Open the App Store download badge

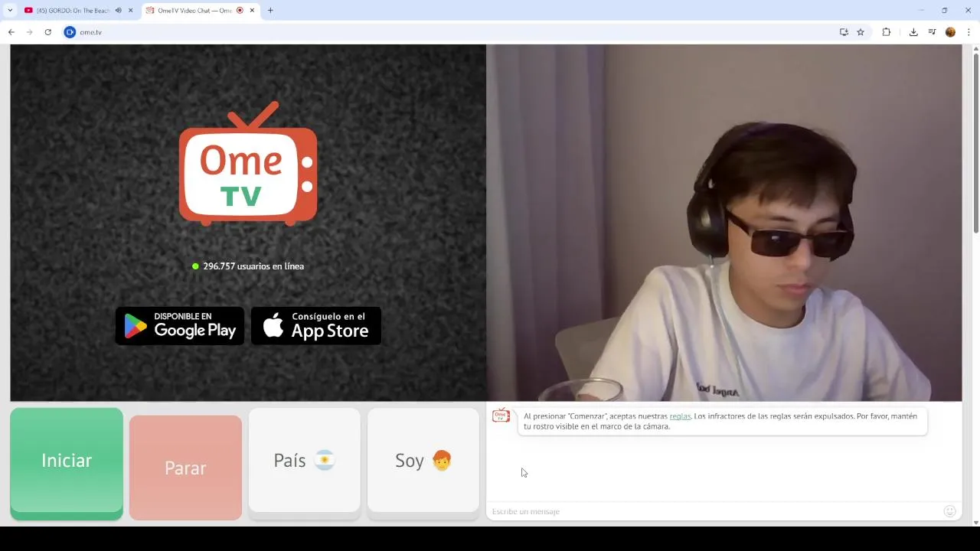(x=316, y=326)
